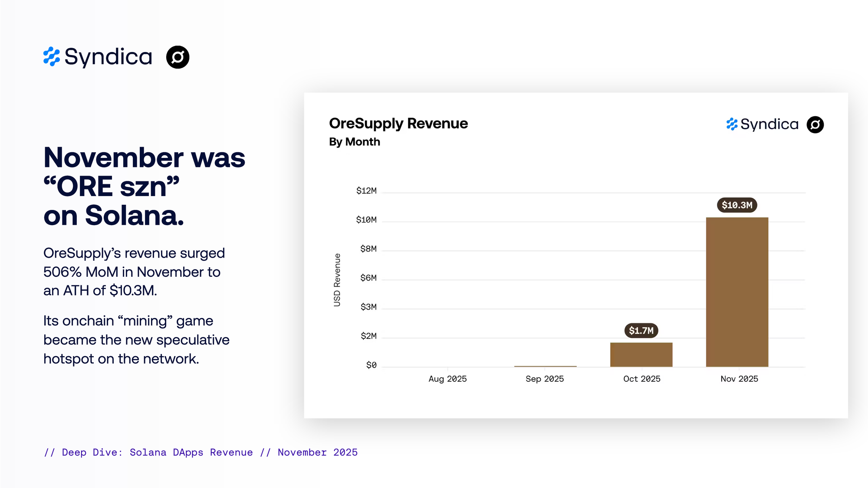This screenshot has width=868, height=488.
Task: Select the Nov 2025 revenue bar
Action: click(737, 292)
